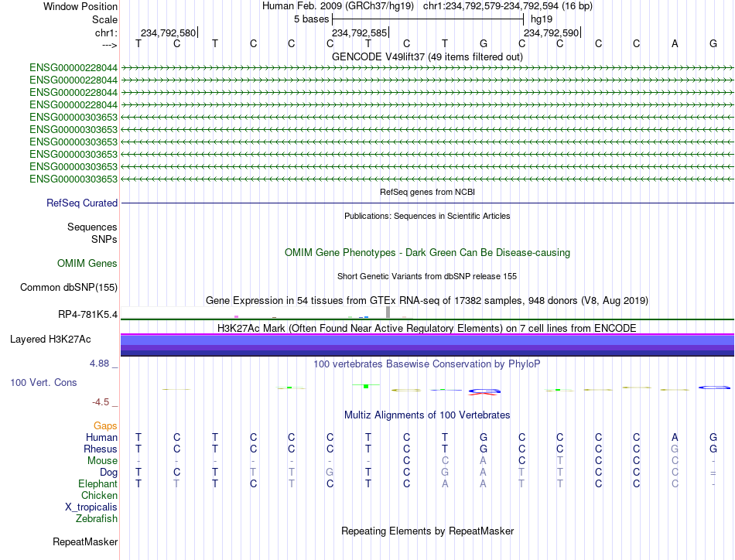The image size is (735, 560).
Task: Open the 100 vertebrates Basewise Conservation title
Action: [x=427, y=364]
